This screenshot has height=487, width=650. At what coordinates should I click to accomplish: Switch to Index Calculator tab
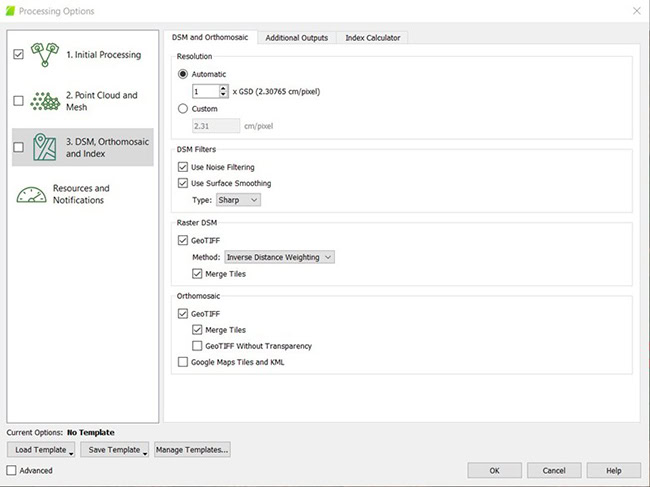click(x=373, y=38)
